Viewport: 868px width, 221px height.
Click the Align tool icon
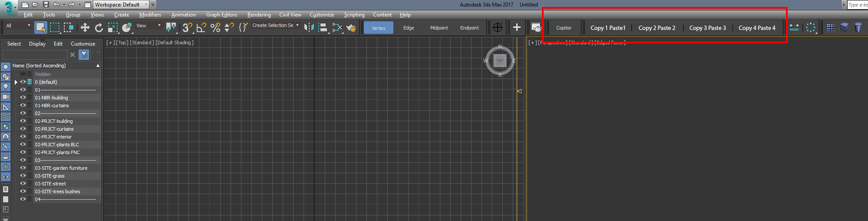click(x=323, y=27)
